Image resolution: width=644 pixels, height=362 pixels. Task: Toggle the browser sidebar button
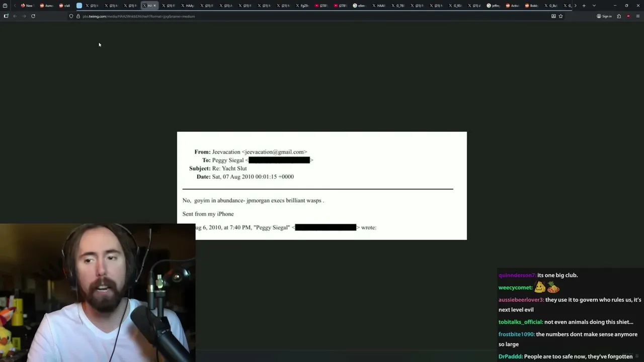(6, 16)
